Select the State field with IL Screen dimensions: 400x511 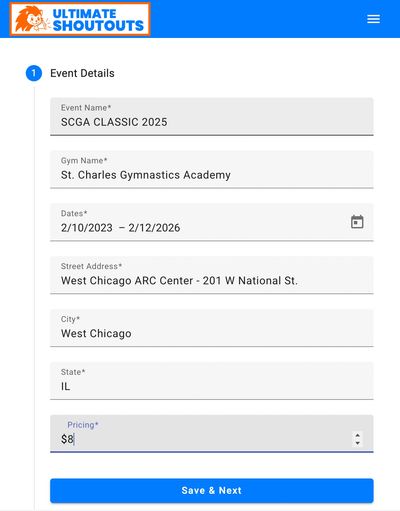pos(212,381)
